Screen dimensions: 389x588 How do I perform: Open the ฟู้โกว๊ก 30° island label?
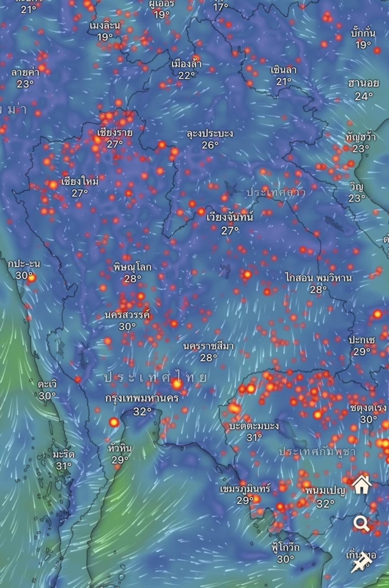(x=285, y=553)
